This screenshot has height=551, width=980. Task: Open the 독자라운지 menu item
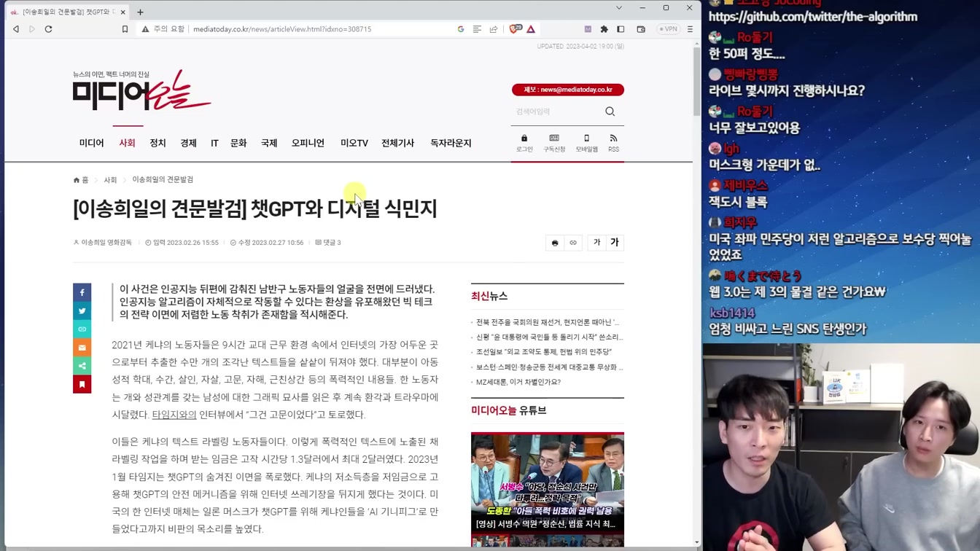tap(451, 143)
